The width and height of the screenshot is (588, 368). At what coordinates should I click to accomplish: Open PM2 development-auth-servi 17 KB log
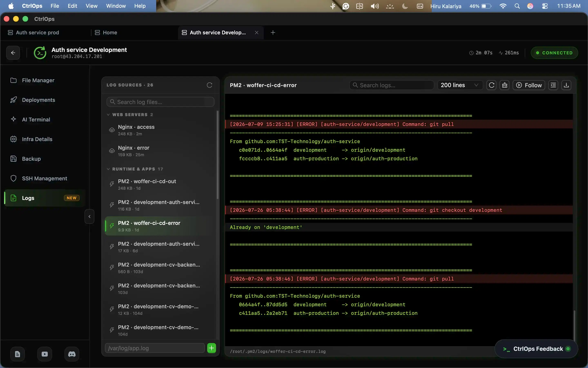click(x=160, y=247)
